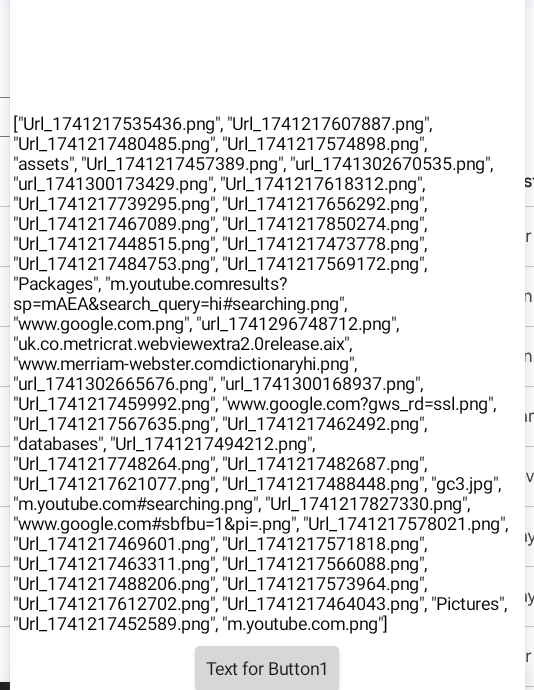
Task: Select 'www.google.com#sbfbu=1&pi=.png' text
Action: 155,525
